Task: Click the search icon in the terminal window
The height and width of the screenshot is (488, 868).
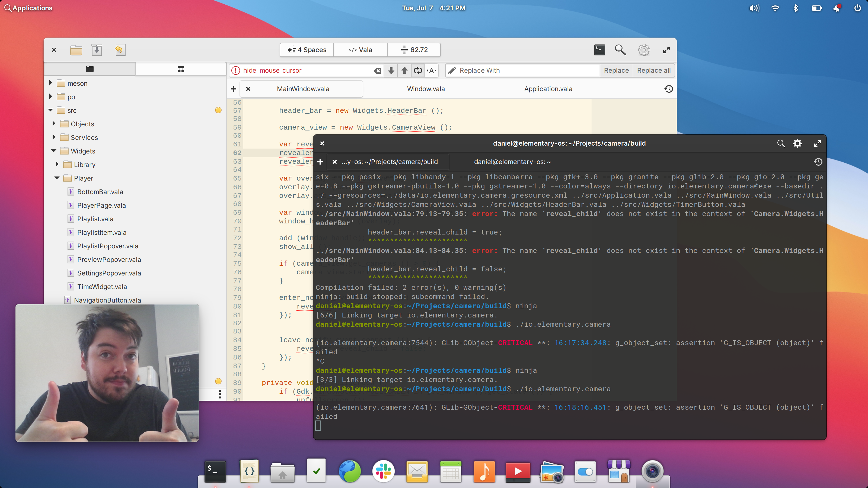Action: [781, 143]
